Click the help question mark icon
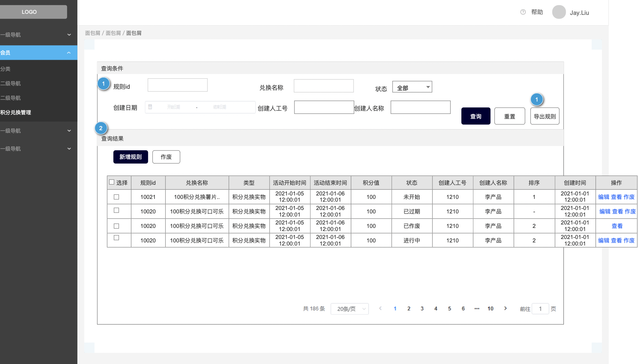Image resolution: width=638 pixels, height=364 pixels. [523, 12]
